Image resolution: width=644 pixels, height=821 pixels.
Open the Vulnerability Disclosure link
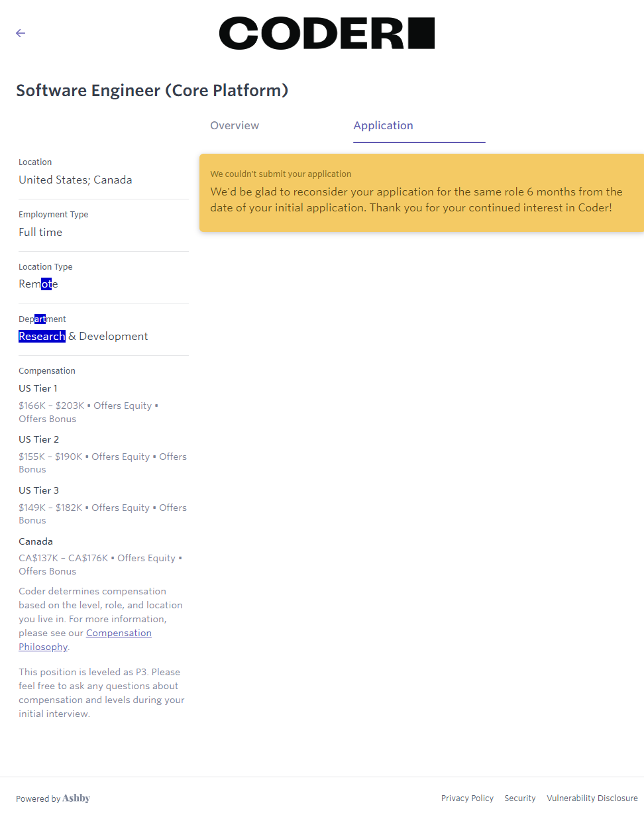592,798
